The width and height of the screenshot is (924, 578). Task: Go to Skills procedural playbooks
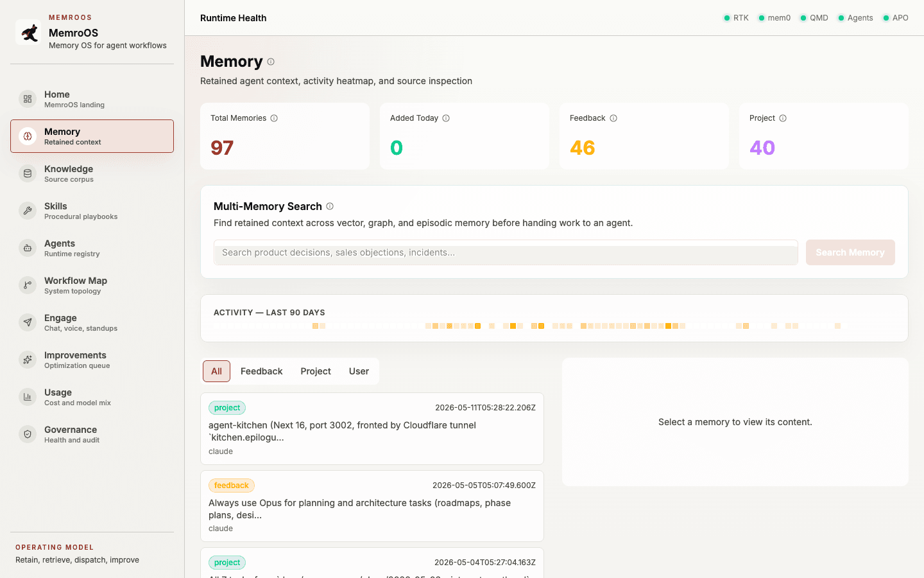(92, 211)
